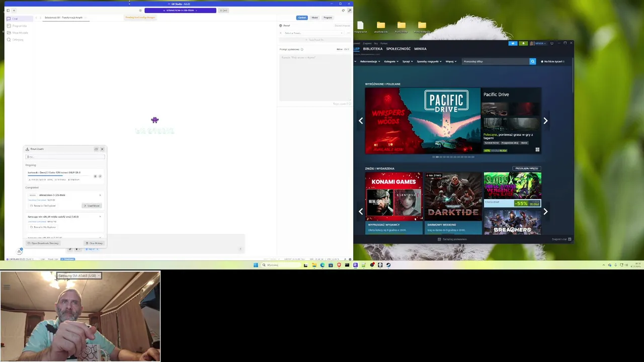This screenshot has width=644, height=362.
Task: Switch to the Model tab in LM Studio
Action: (314, 18)
